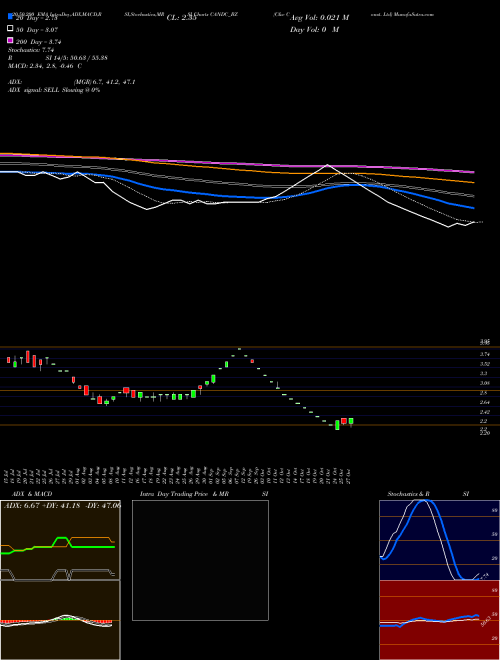This screenshot has width=500, height=660.
Task: Click the 'ADX & MACD' panel title
Action: [x=32, y=494]
